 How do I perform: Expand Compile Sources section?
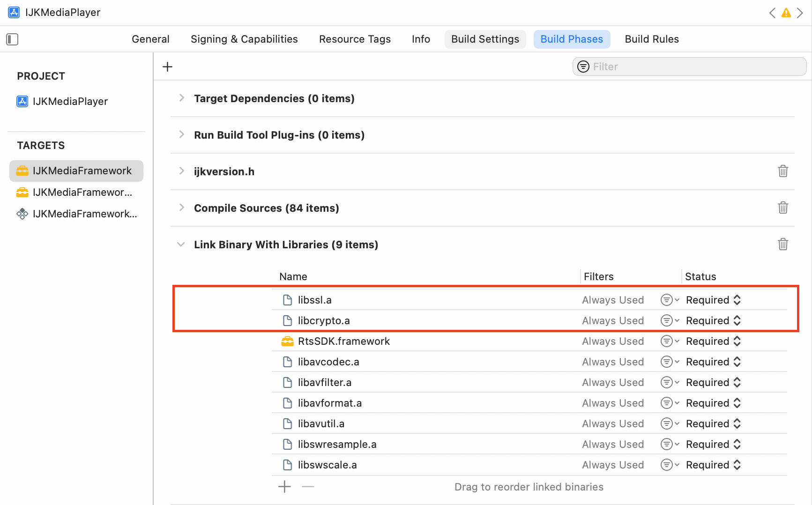[x=181, y=208]
